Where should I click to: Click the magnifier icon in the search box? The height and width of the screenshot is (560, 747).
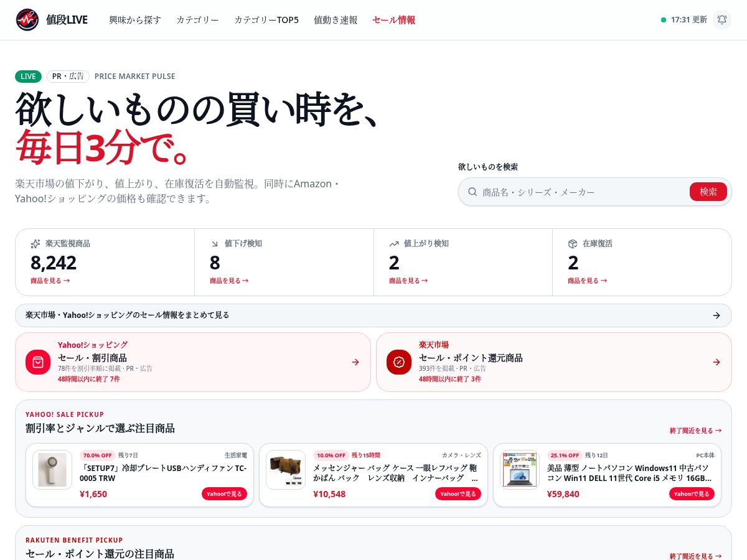[472, 192]
